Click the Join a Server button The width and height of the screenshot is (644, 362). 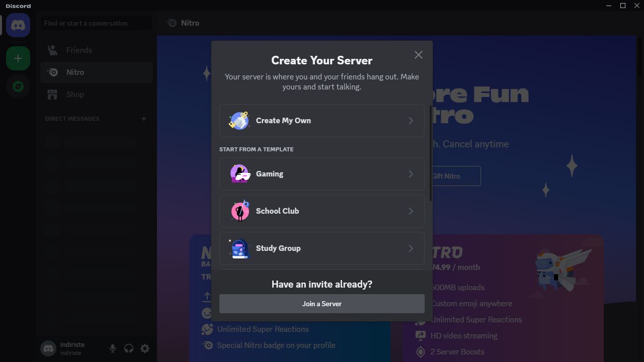pyautogui.click(x=322, y=304)
